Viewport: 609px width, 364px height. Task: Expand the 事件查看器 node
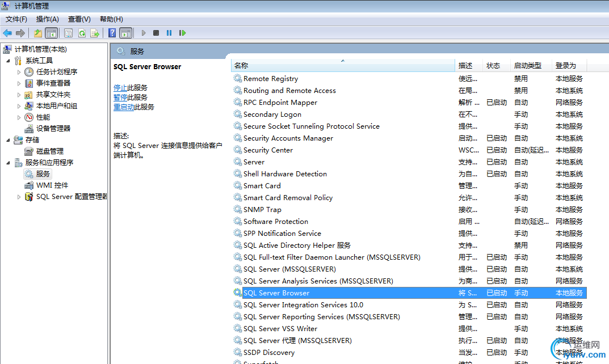point(19,83)
